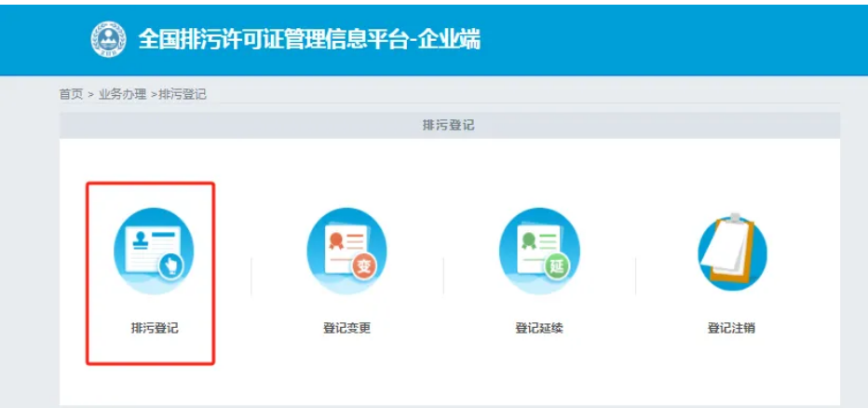Click the 排污登记 label below the icon
The height and width of the screenshot is (408, 868).
(x=154, y=328)
